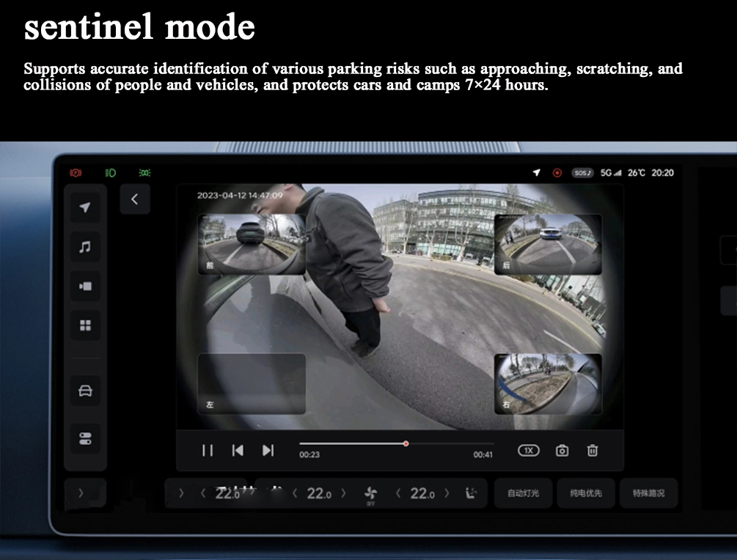737x560 pixels.
Task: Take a snapshot with camera icon
Action: tap(562, 451)
